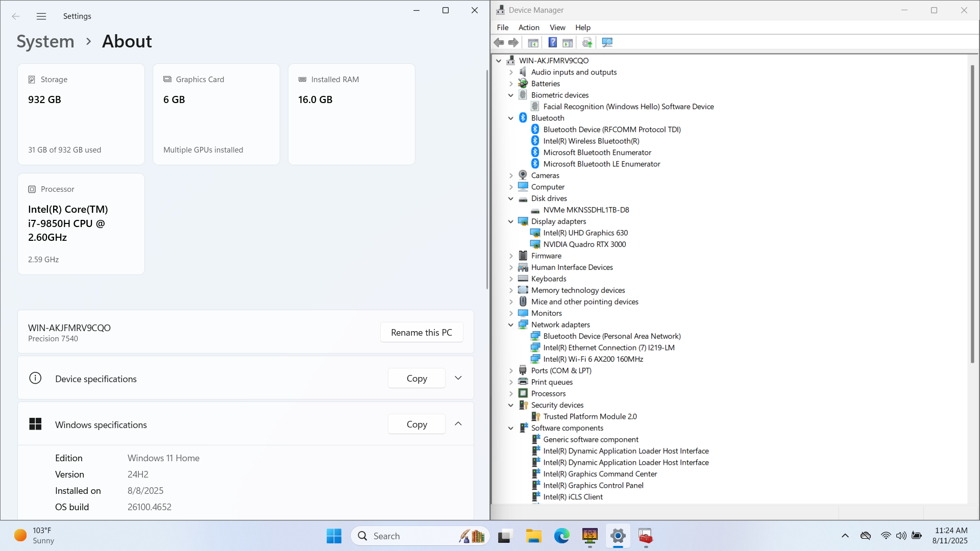Open the Action menu

[x=529, y=28]
